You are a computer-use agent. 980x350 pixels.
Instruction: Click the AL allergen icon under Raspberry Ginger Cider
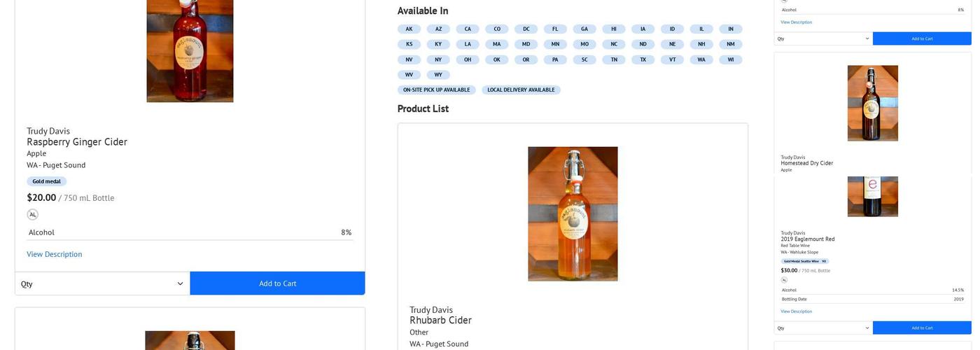click(32, 215)
